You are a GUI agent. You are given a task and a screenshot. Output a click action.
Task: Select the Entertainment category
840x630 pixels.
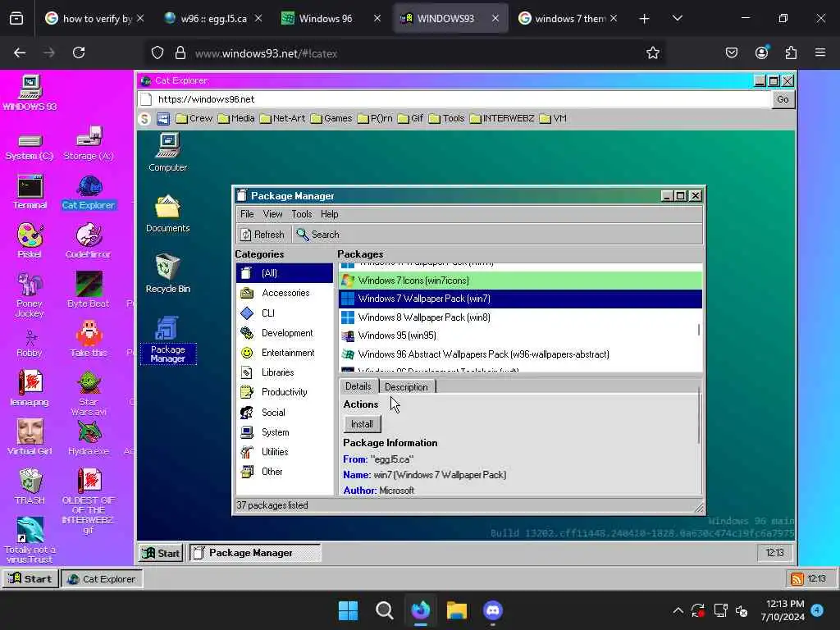tap(285, 353)
